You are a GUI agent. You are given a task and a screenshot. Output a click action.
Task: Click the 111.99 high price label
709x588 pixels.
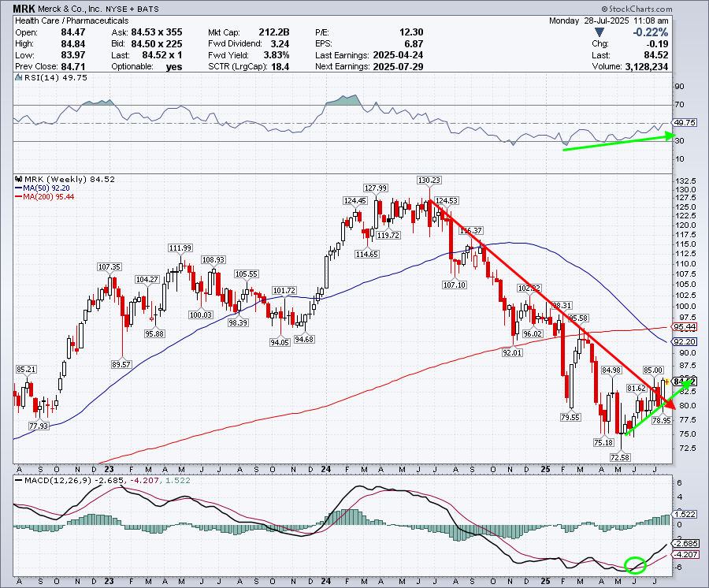[x=180, y=247]
